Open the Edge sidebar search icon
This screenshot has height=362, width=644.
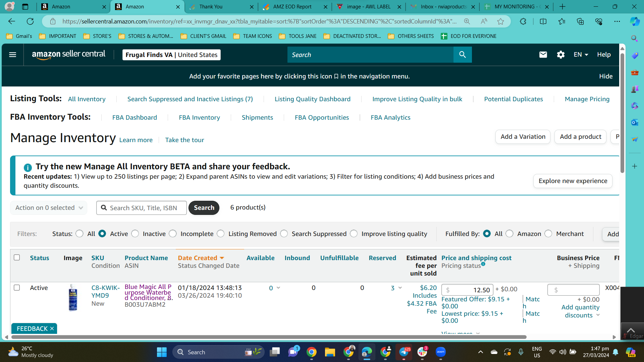(x=635, y=39)
